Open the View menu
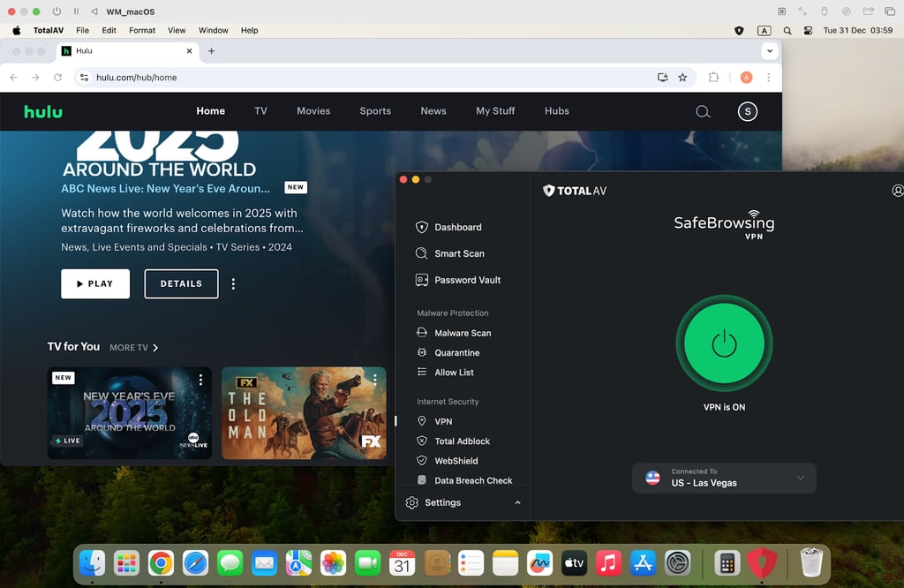Viewport: 904px width, 588px height. point(177,30)
